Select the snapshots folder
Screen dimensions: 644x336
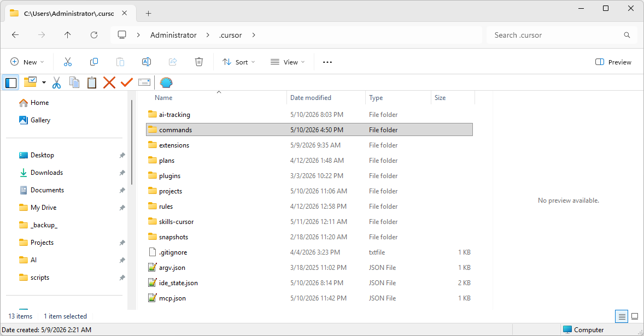(x=309, y=237)
